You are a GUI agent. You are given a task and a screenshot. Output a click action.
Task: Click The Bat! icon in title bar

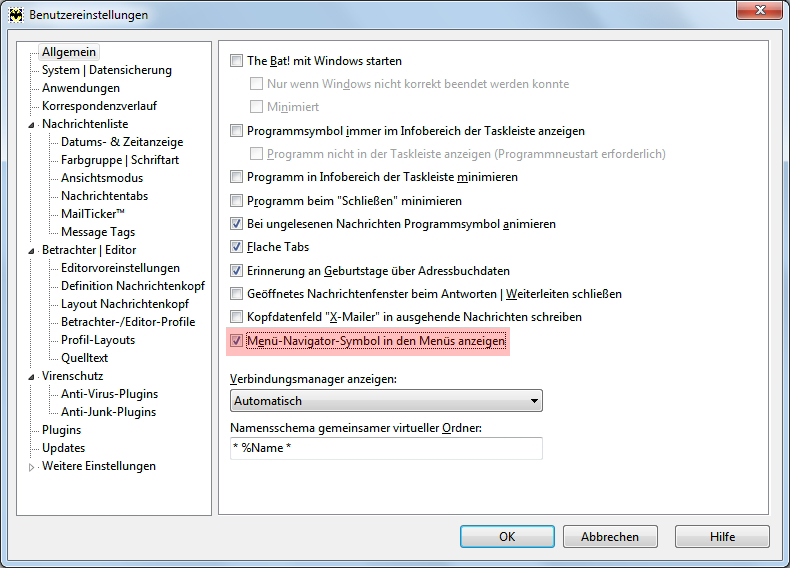click(16, 15)
